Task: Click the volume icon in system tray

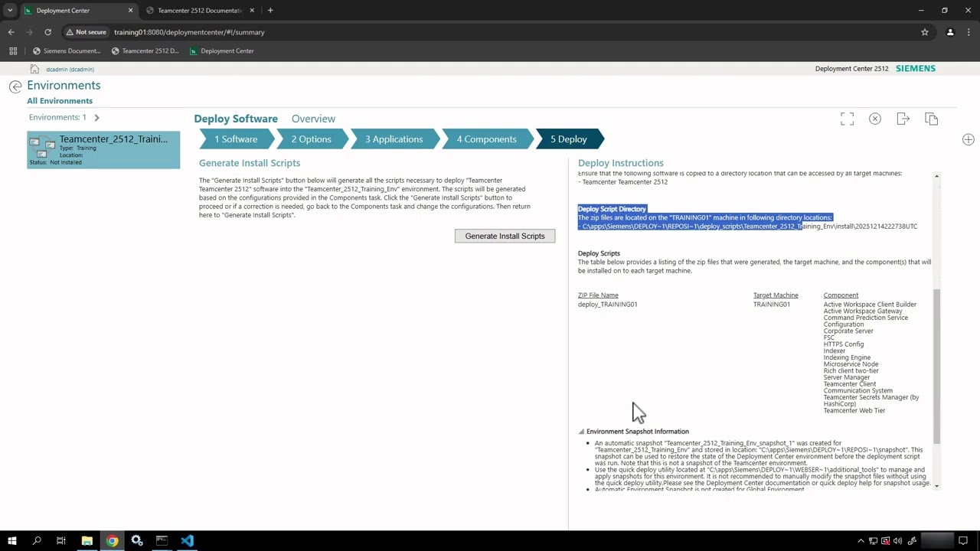Action: tap(898, 541)
